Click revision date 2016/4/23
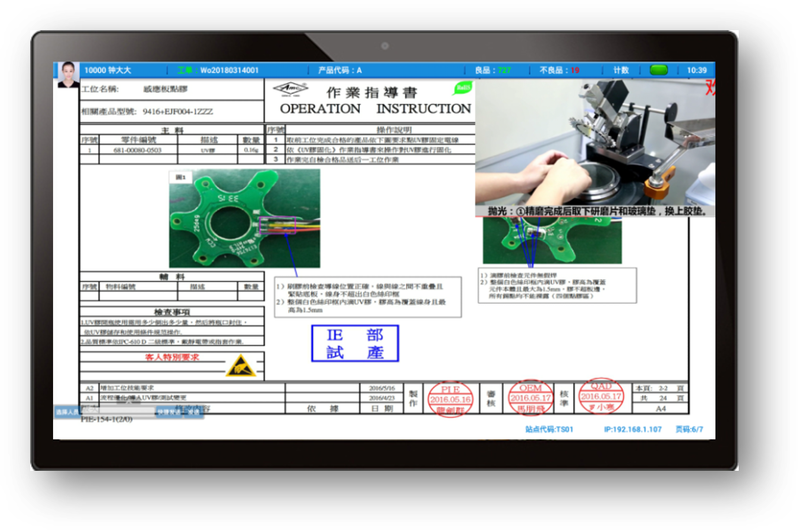This screenshot has width=800, height=532. click(x=382, y=398)
